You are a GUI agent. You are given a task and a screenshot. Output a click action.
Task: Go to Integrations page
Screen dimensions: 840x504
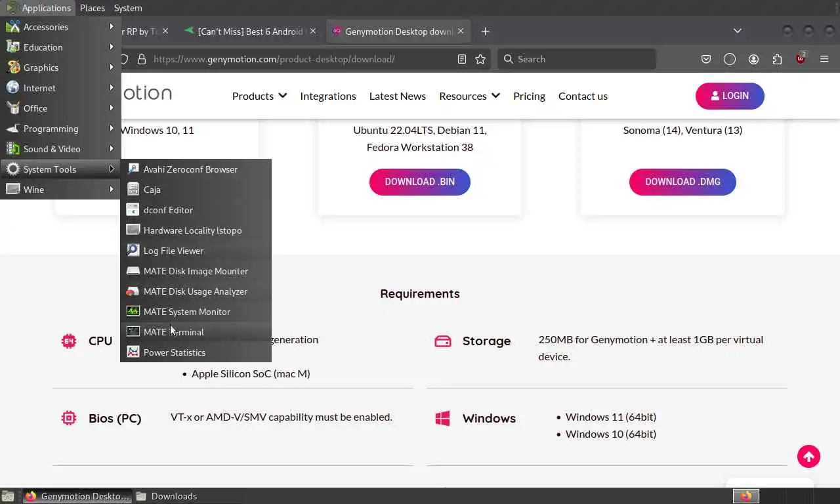point(328,96)
